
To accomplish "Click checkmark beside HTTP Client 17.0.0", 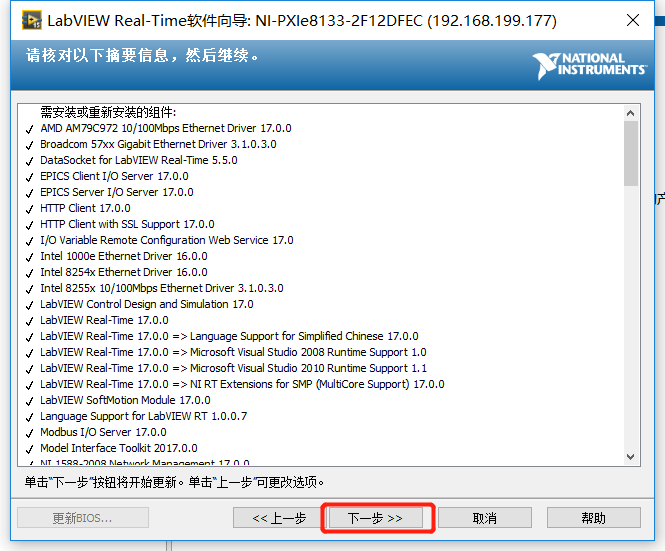I will tap(29, 210).
